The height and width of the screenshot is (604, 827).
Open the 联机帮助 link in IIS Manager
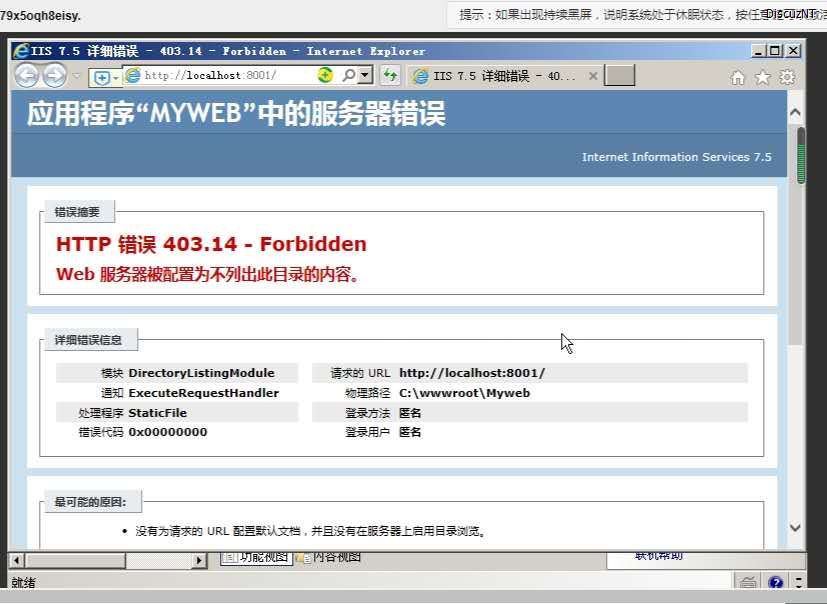pyautogui.click(x=659, y=555)
